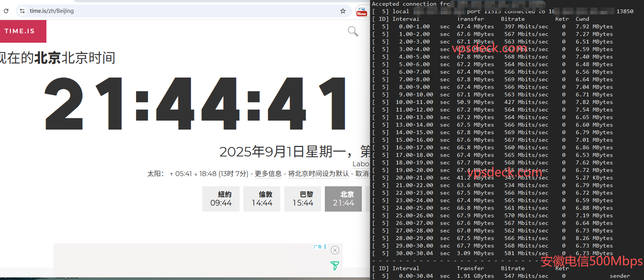Click the 广告 ad label
The width and height of the screenshot is (644, 280).
coord(318,247)
